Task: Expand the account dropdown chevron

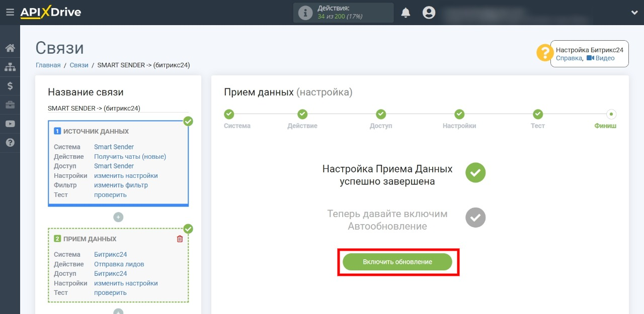Action: coord(634,13)
